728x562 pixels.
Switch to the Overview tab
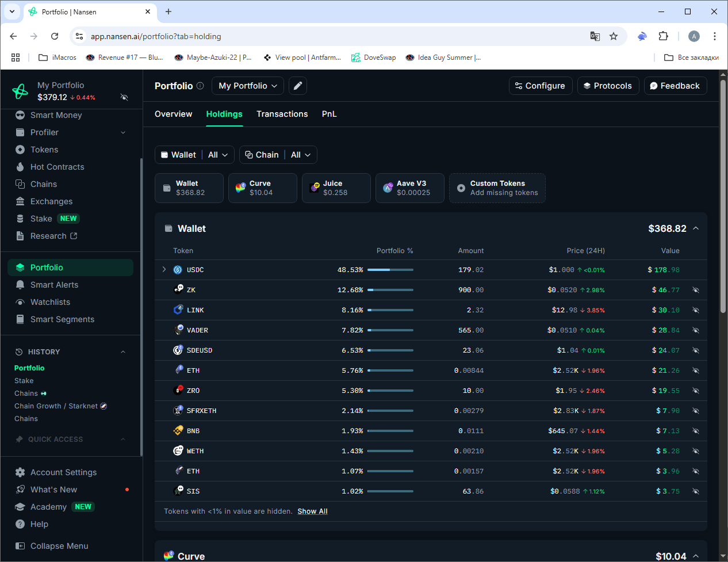(174, 114)
